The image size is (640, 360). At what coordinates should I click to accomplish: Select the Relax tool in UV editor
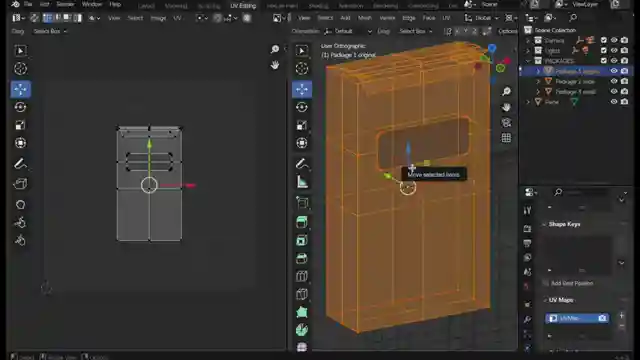20,222
